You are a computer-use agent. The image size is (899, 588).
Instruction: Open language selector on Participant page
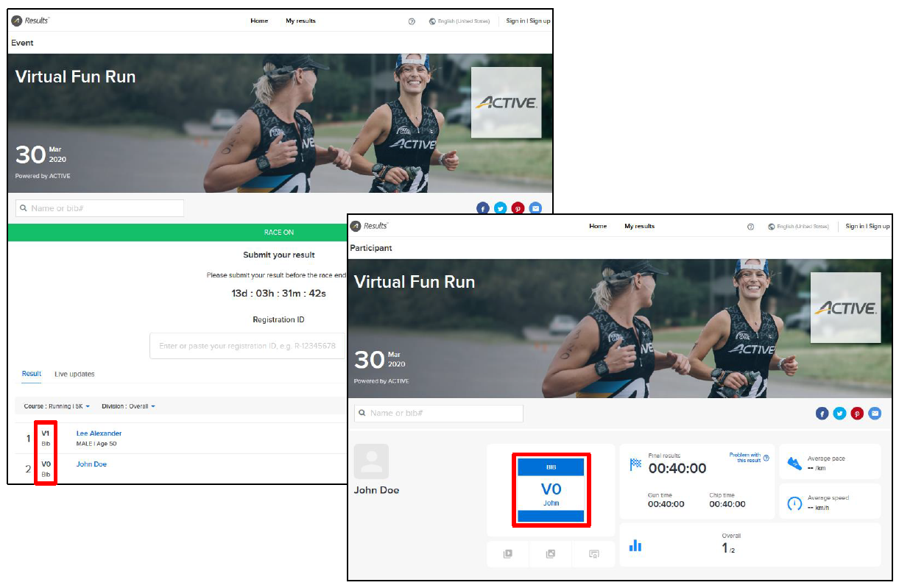[798, 227]
